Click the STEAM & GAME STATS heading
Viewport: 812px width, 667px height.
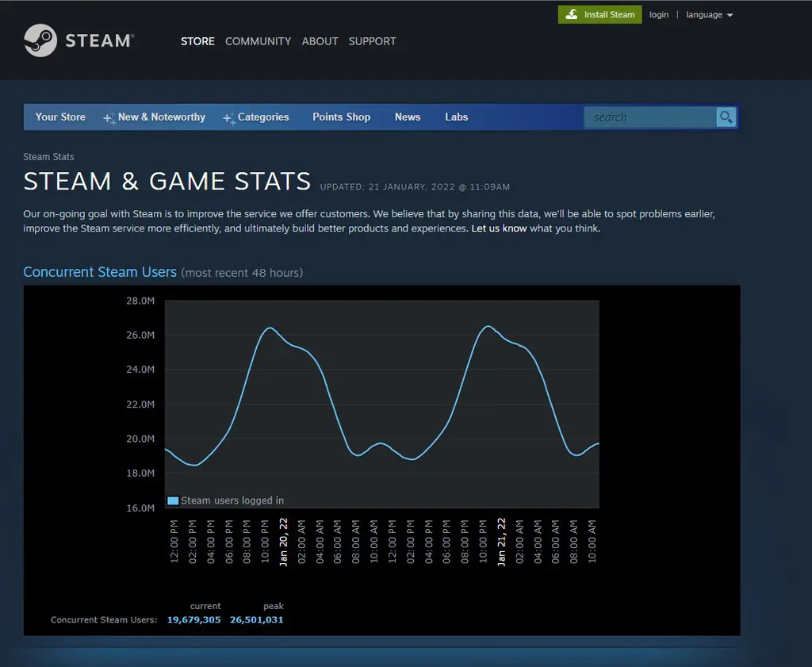167,182
